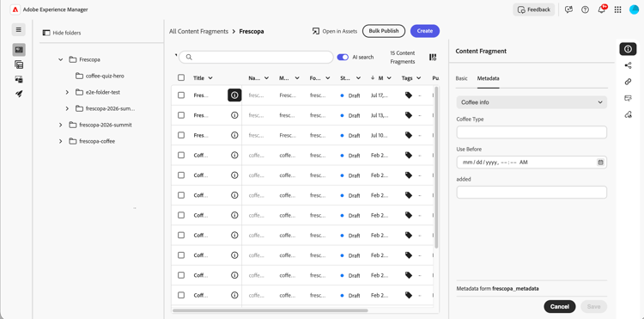Open the notifications bell
This screenshot has width=644, height=319.
point(602,9)
